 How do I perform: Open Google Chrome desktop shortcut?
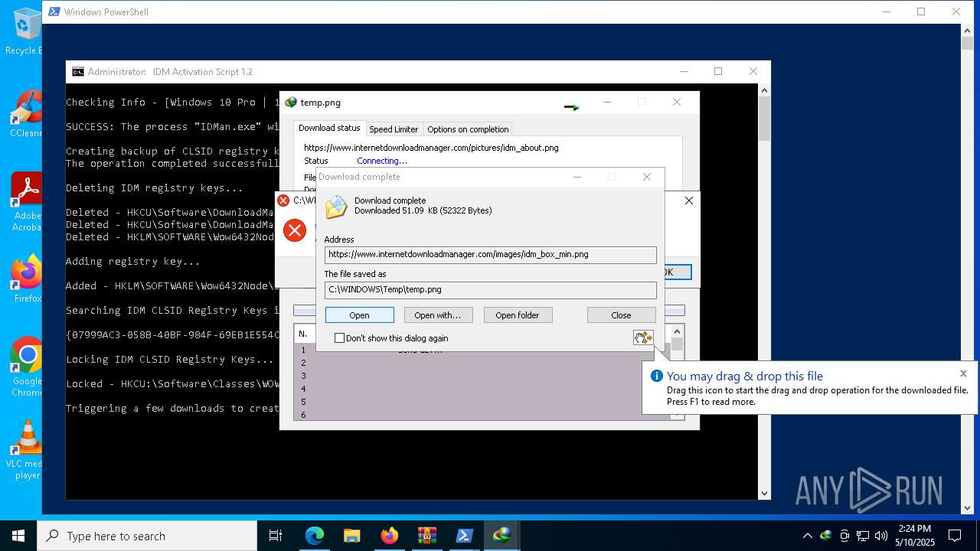coord(27,367)
